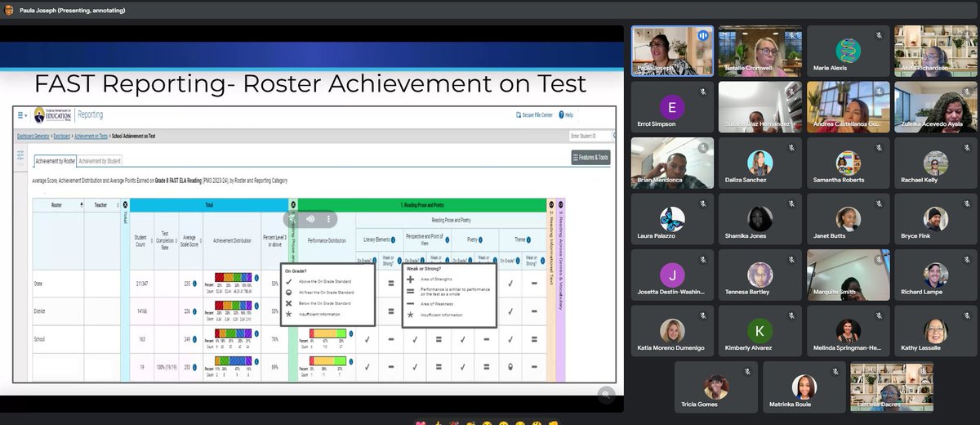This screenshot has height=425, width=980.
Task: Click the Help icon in the Reporting header
Action: tap(560, 115)
